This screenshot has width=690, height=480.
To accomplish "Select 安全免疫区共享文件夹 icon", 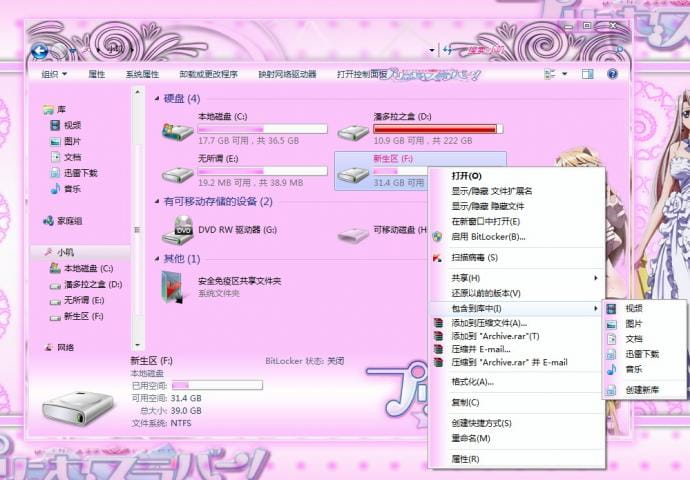I will (x=172, y=287).
